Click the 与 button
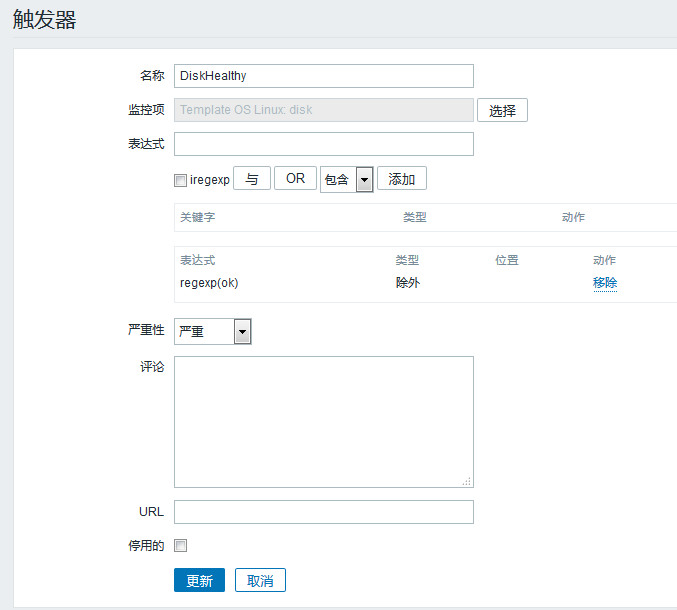 click(x=252, y=178)
